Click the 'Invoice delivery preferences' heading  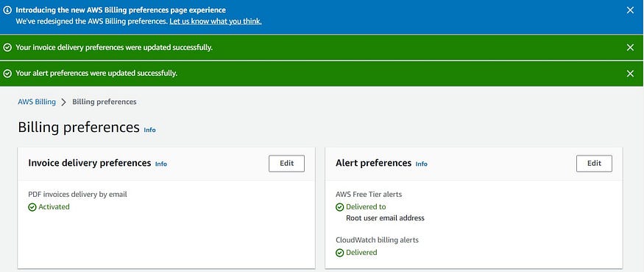coord(90,163)
